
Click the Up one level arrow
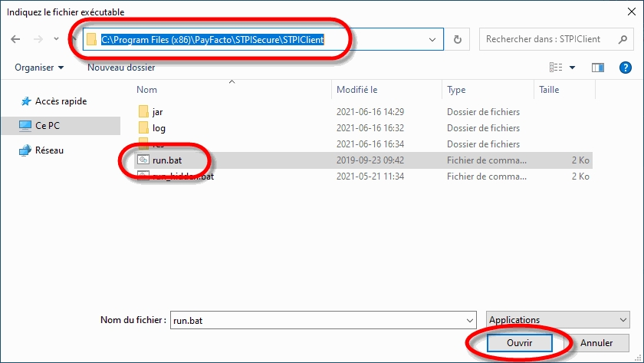coord(74,39)
